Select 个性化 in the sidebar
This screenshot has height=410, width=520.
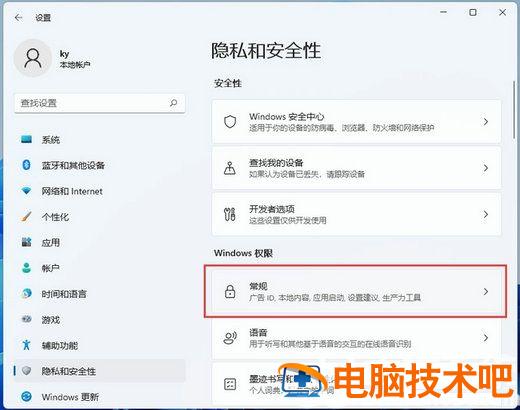[x=100, y=217]
